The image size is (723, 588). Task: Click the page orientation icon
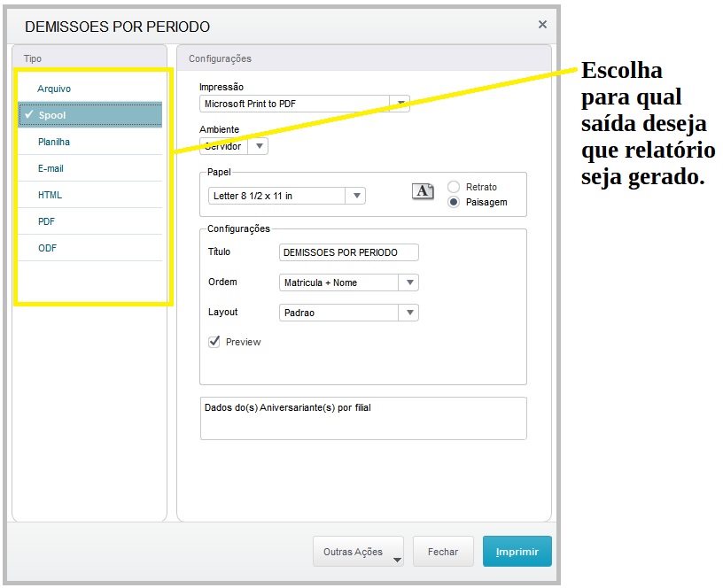[423, 190]
